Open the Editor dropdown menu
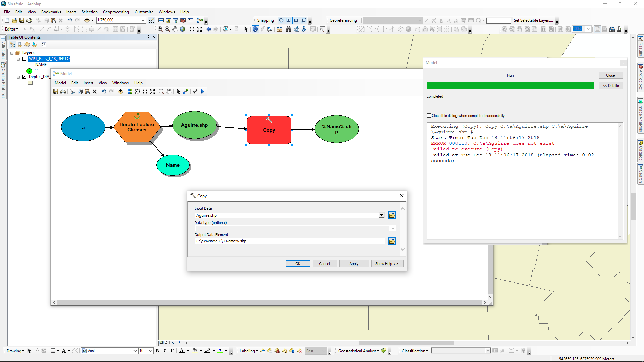Viewport: 644px width, 362px height. point(12,29)
